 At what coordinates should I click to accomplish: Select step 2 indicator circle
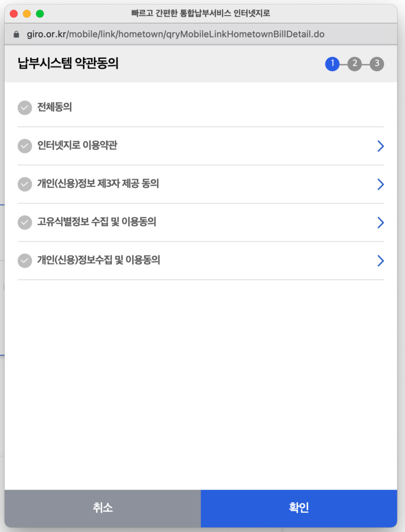coord(355,64)
